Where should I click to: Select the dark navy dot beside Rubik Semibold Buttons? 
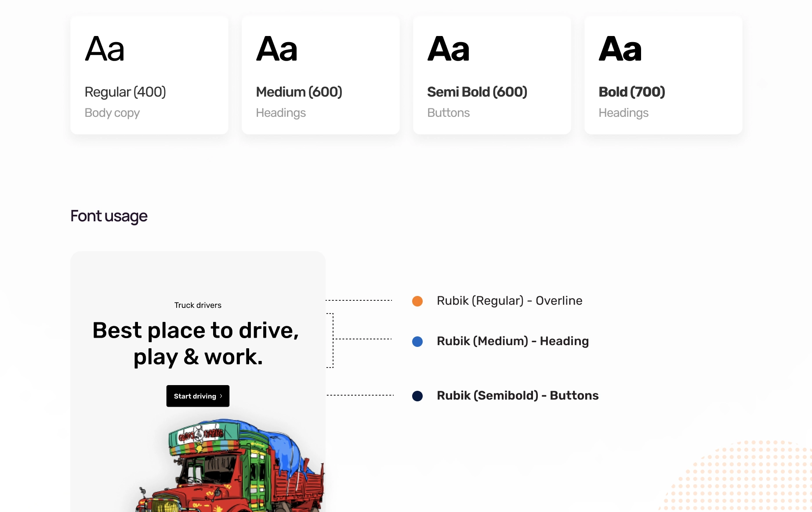coord(417,396)
